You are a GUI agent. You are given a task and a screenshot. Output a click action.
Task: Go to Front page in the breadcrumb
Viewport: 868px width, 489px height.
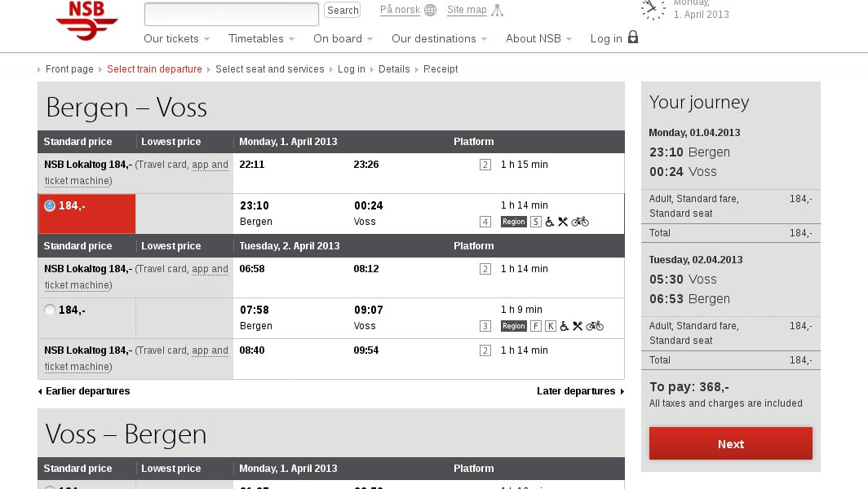point(69,69)
